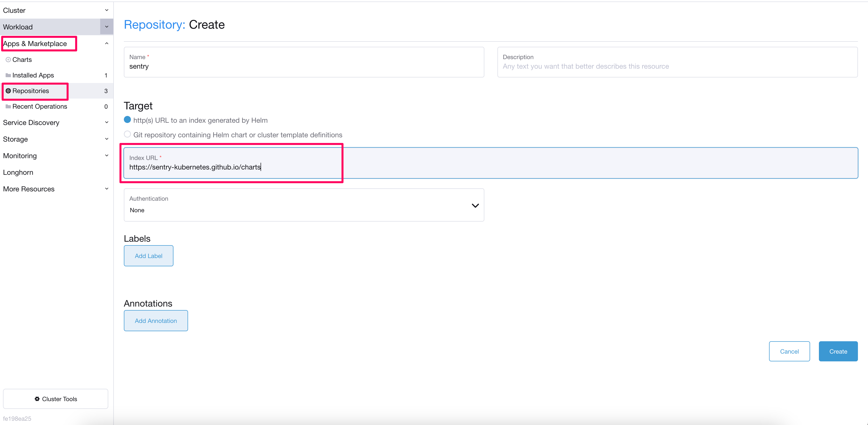Focus the Description input field
This screenshot has height=425, width=868.
point(677,62)
